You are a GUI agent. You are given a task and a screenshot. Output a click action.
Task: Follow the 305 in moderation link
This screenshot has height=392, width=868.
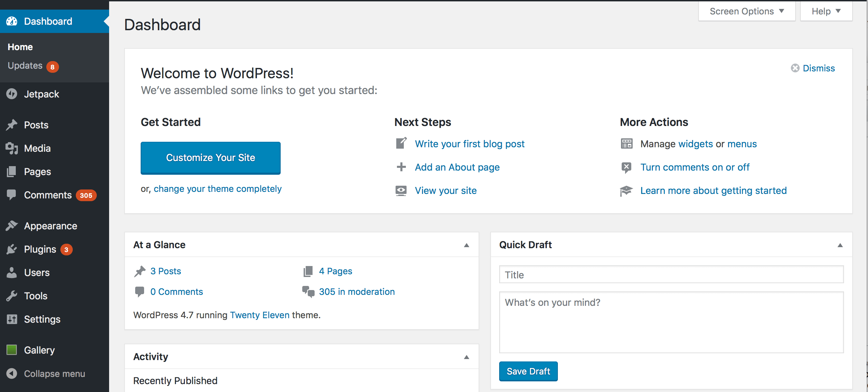(x=356, y=292)
